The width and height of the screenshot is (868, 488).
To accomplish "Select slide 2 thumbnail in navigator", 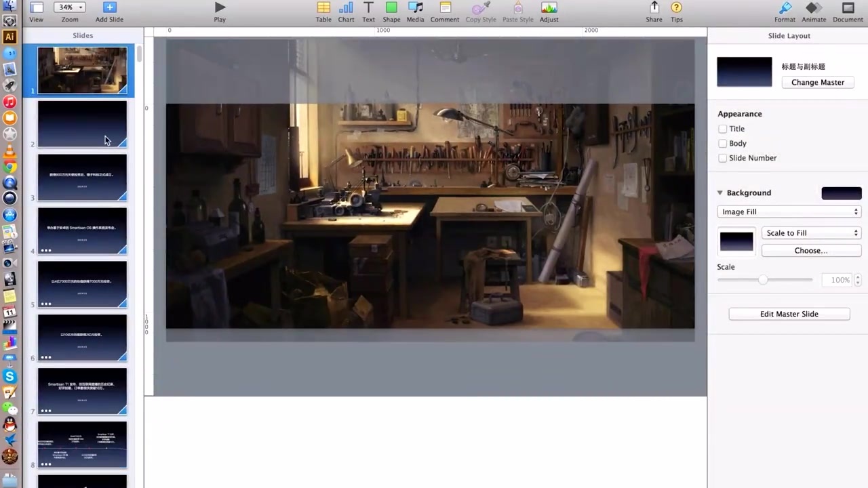I will point(82,124).
